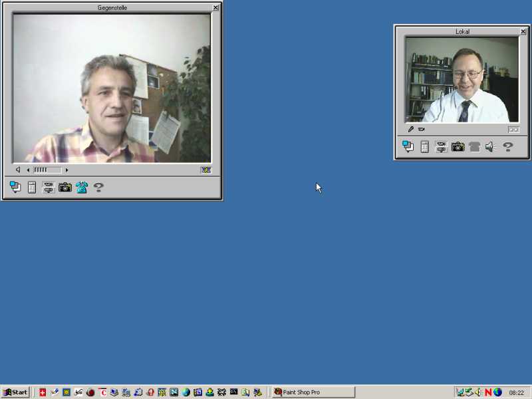Close the Gegenstelle window
This screenshot has height=399, width=532.
point(215,7)
